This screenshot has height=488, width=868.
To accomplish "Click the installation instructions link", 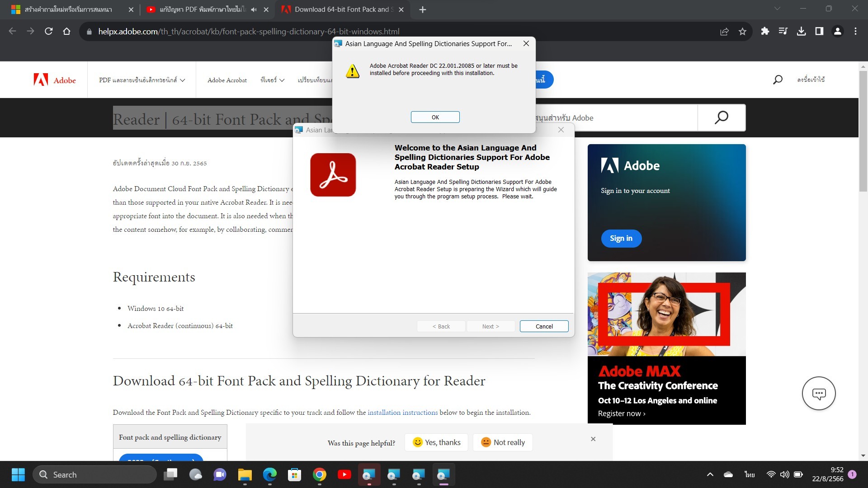I will point(402,413).
